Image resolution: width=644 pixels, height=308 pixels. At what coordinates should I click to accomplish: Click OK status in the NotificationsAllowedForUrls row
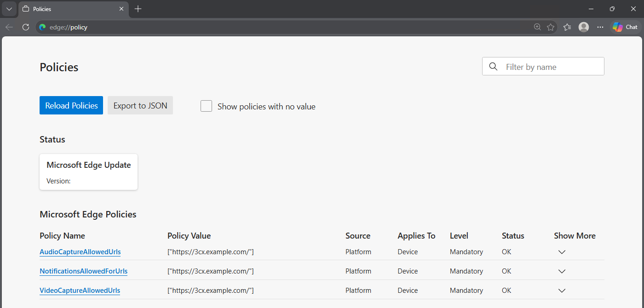[506, 271]
